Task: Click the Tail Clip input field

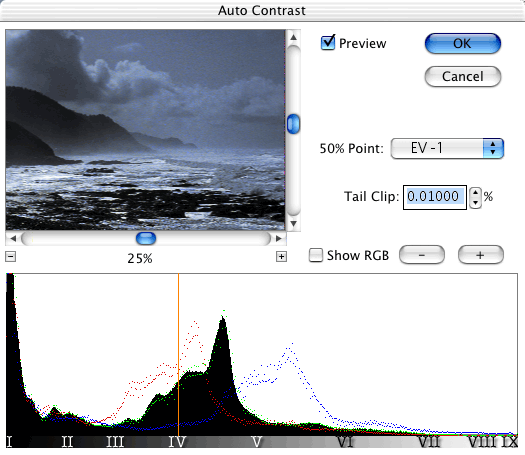Action: [x=435, y=198]
